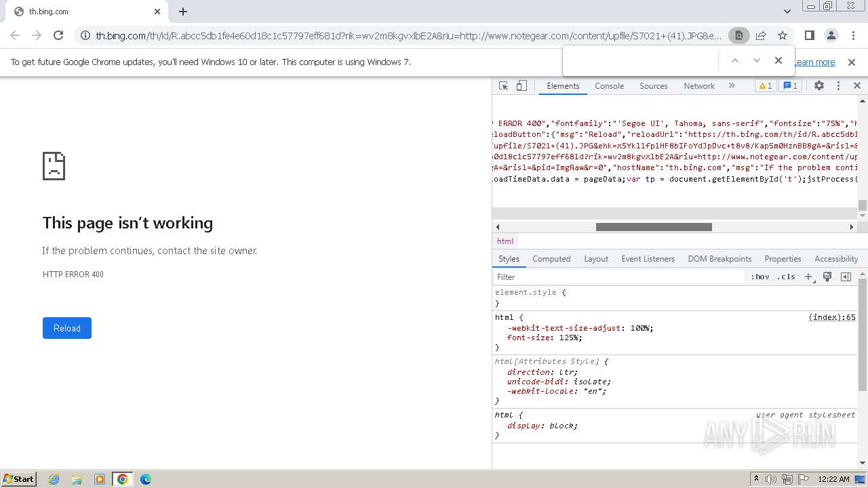Click the direction: ltr declaration
This screenshot has width=868, height=488.
pyautogui.click(x=542, y=372)
